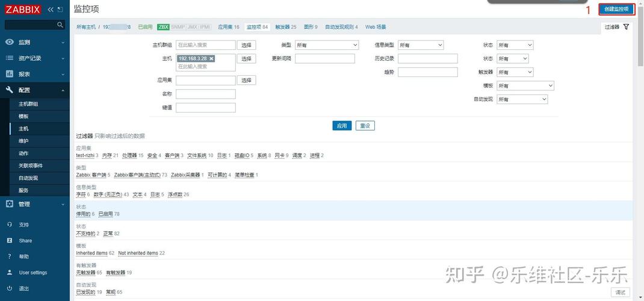Click the 所有主机 breadcrumb link
The width and height of the screenshot is (644, 301).
(86, 26)
